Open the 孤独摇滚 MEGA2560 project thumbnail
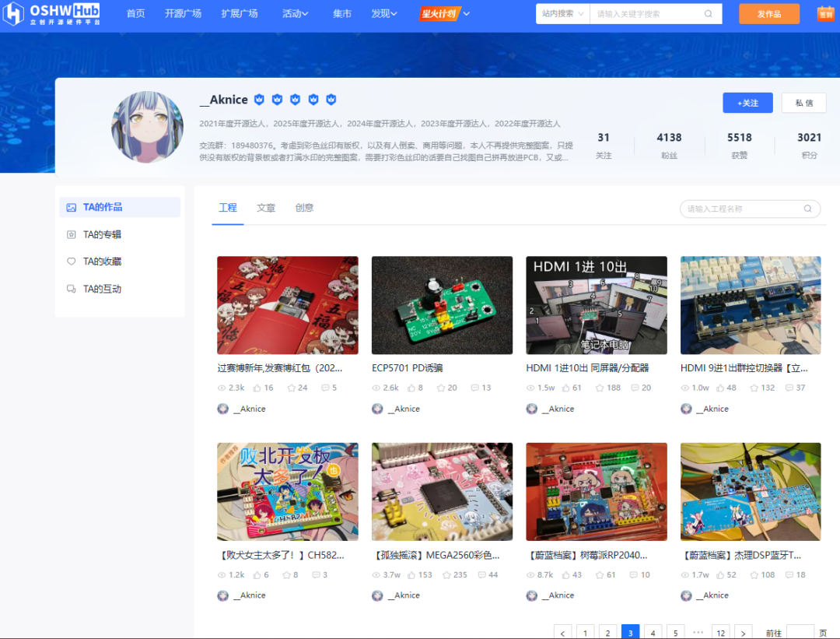This screenshot has width=840, height=639. tap(442, 491)
